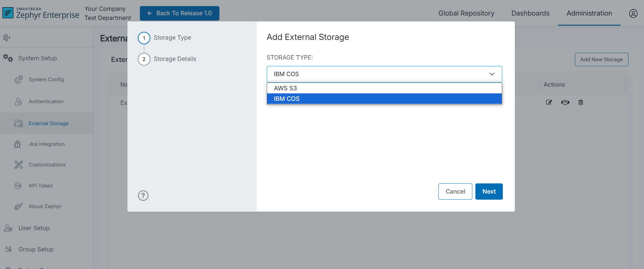This screenshot has height=269, width=644.
Task: Cancel the Add External Storage dialog
Action: coord(455,192)
